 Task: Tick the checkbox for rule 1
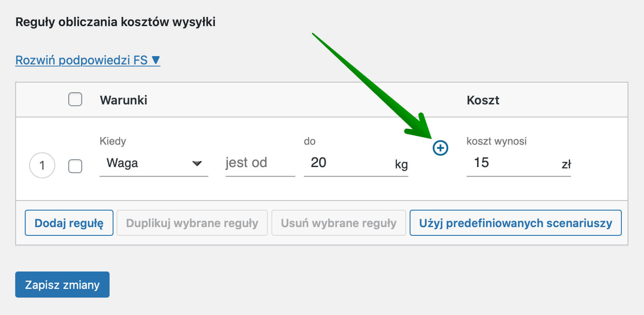[x=75, y=166]
